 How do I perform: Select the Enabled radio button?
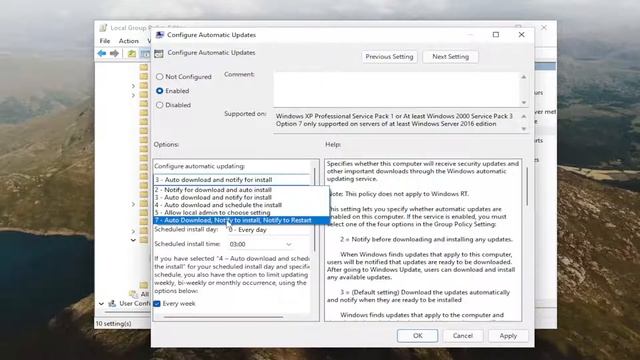160,91
